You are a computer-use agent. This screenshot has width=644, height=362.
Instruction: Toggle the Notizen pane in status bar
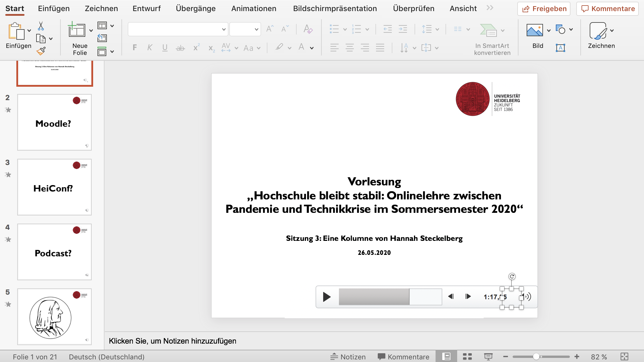click(x=348, y=356)
